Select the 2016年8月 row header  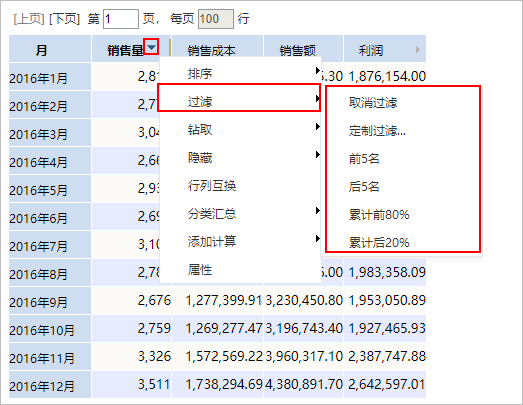pyautogui.click(x=50, y=273)
